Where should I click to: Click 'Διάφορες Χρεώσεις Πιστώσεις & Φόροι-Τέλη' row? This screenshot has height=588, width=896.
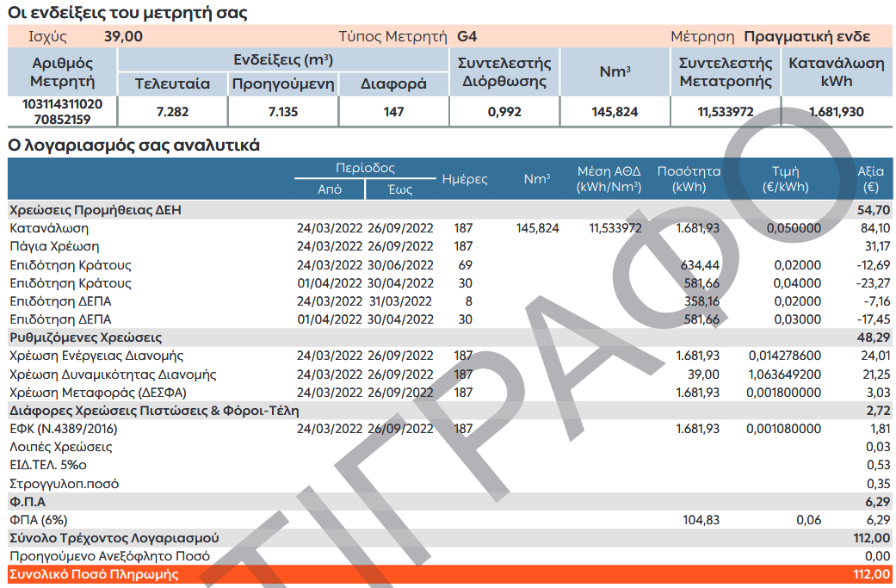click(x=450, y=411)
